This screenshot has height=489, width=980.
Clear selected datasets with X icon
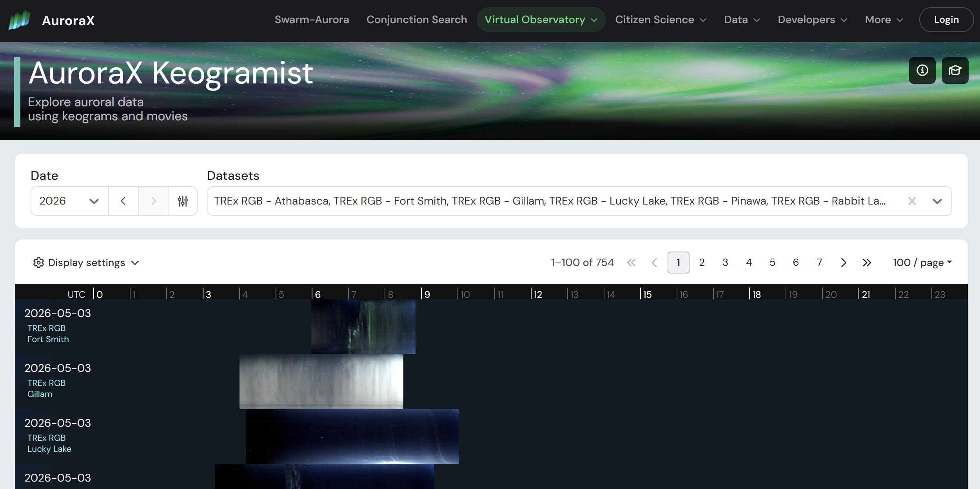point(912,201)
